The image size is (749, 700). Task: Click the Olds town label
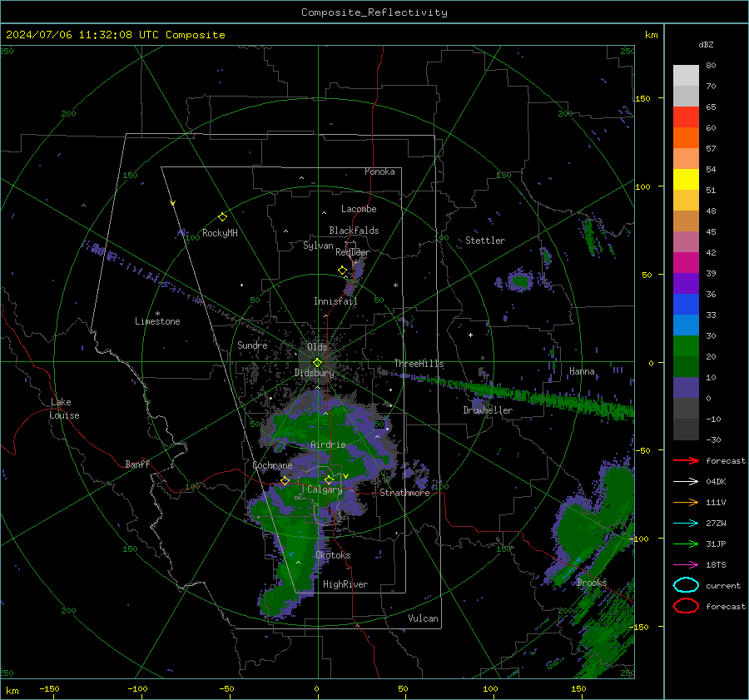pos(317,347)
